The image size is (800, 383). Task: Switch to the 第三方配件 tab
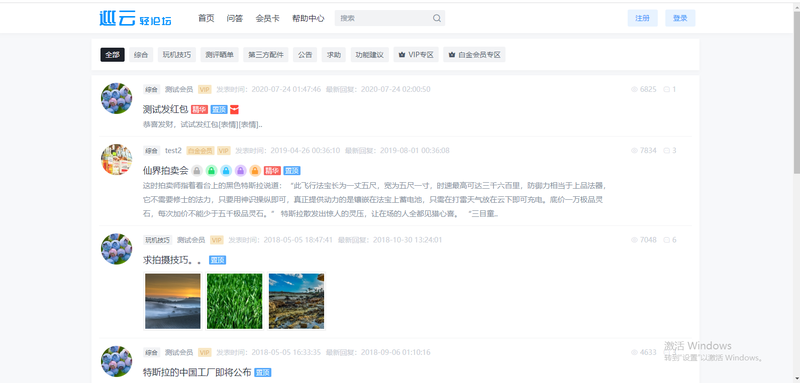pos(265,55)
